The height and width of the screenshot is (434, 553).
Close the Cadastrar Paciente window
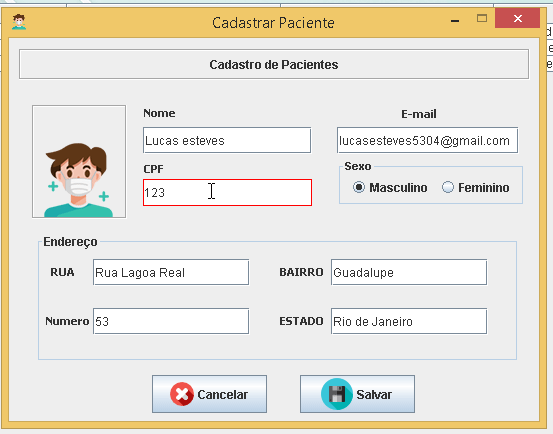click(517, 18)
